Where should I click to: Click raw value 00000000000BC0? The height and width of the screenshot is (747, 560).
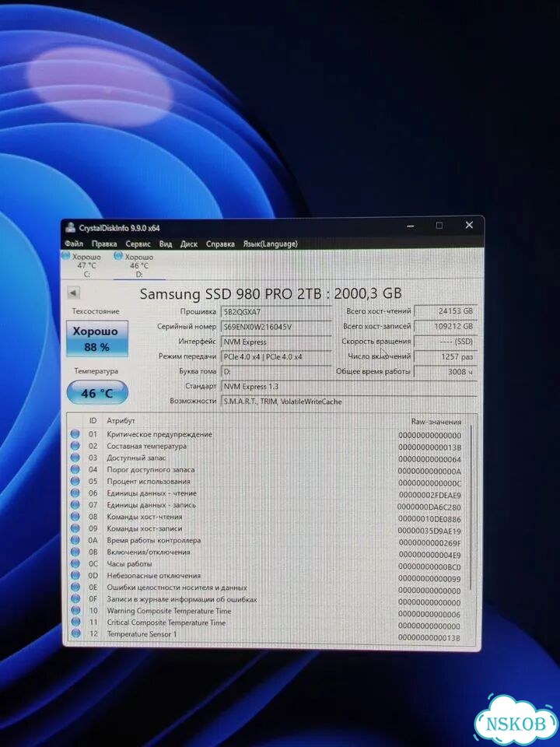pyautogui.click(x=429, y=566)
